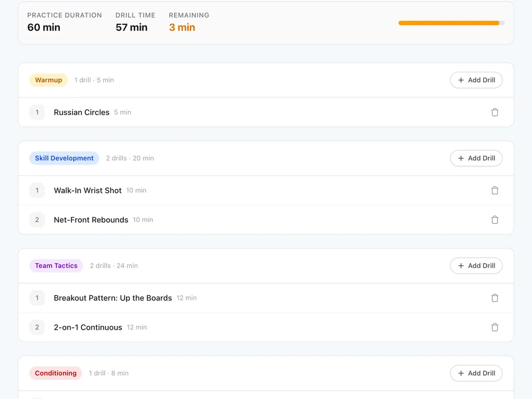
Task: Click the number 1 badge beside Walk-In Wrist Shot
Action: click(37, 190)
